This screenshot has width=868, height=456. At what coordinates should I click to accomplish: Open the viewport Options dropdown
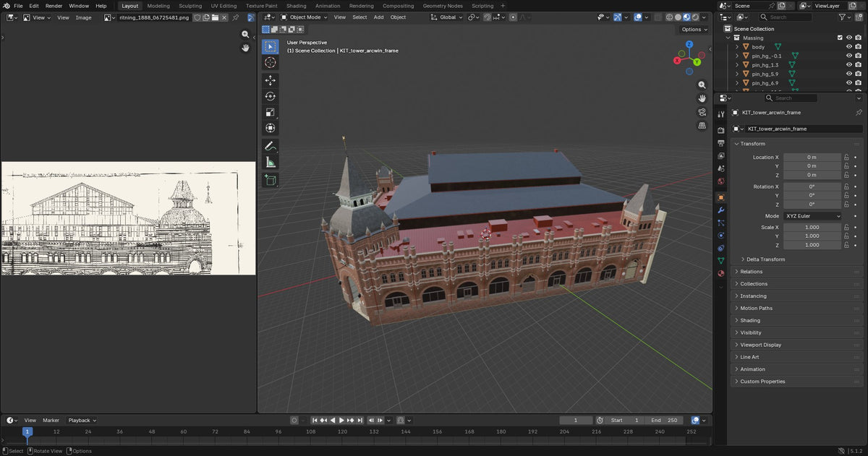694,30
